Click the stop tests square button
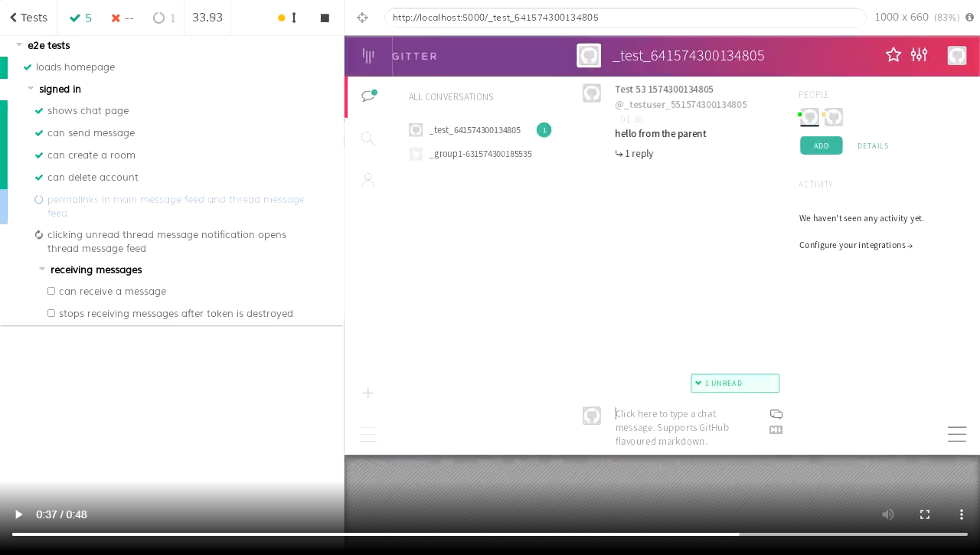This screenshot has height=555, width=980. pos(325,18)
